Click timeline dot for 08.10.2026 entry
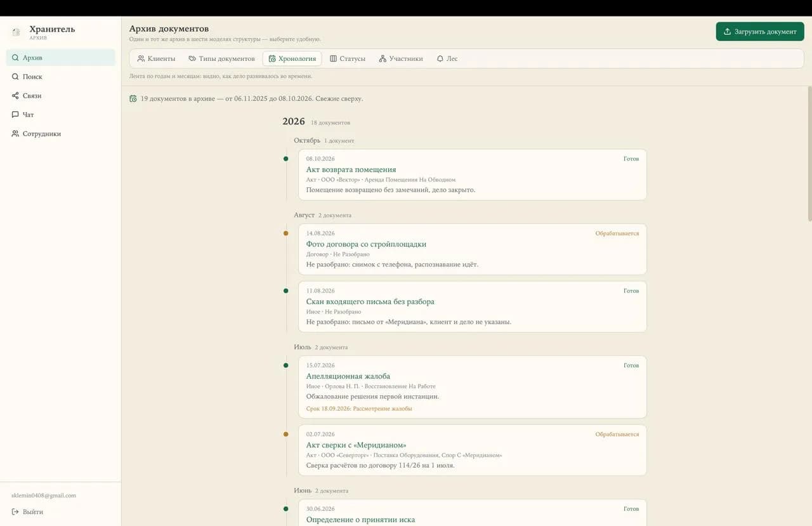Viewport: 812px width, 526px height. pyautogui.click(x=285, y=159)
